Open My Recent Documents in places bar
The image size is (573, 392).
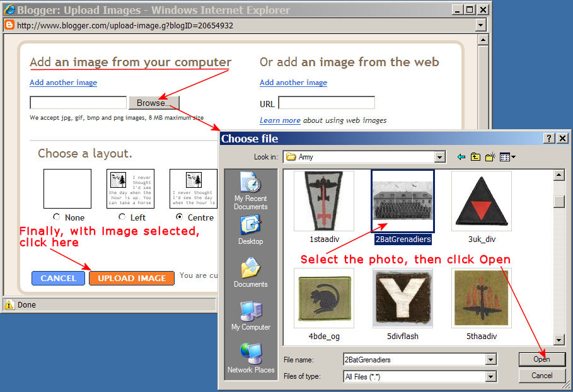tap(251, 191)
